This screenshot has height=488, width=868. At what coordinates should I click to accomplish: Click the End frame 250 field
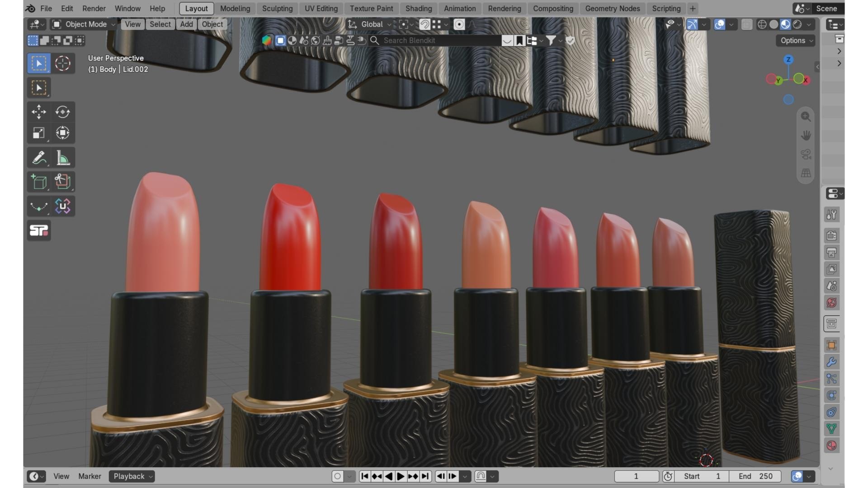pyautogui.click(x=755, y=476)
